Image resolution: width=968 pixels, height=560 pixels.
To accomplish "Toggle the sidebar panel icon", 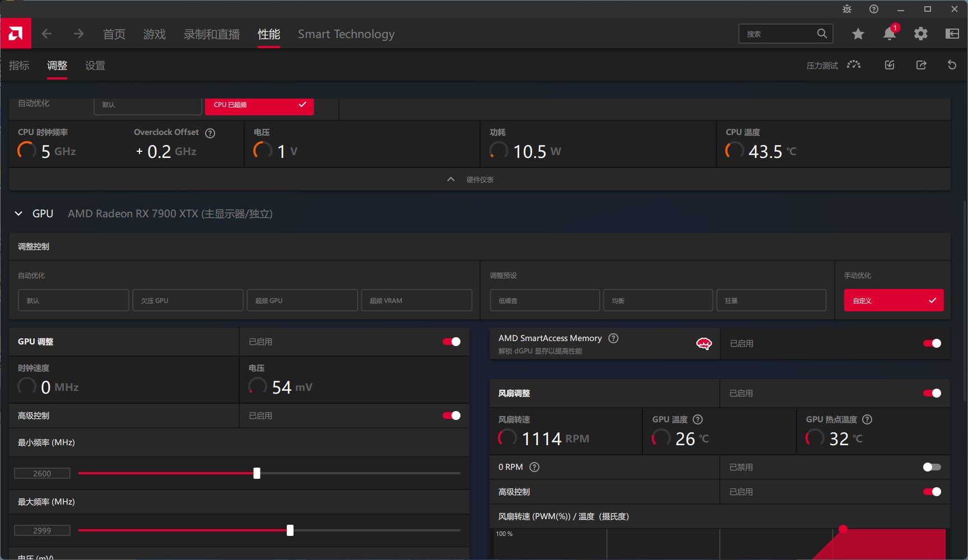I will 952,34.
